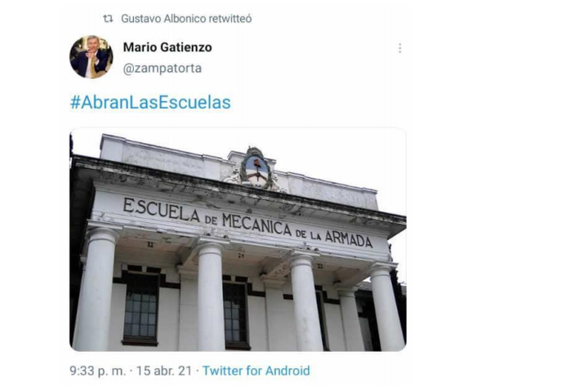
Task: Open Mario Gatienzo's display name
Action: click(x=167, y=47)
